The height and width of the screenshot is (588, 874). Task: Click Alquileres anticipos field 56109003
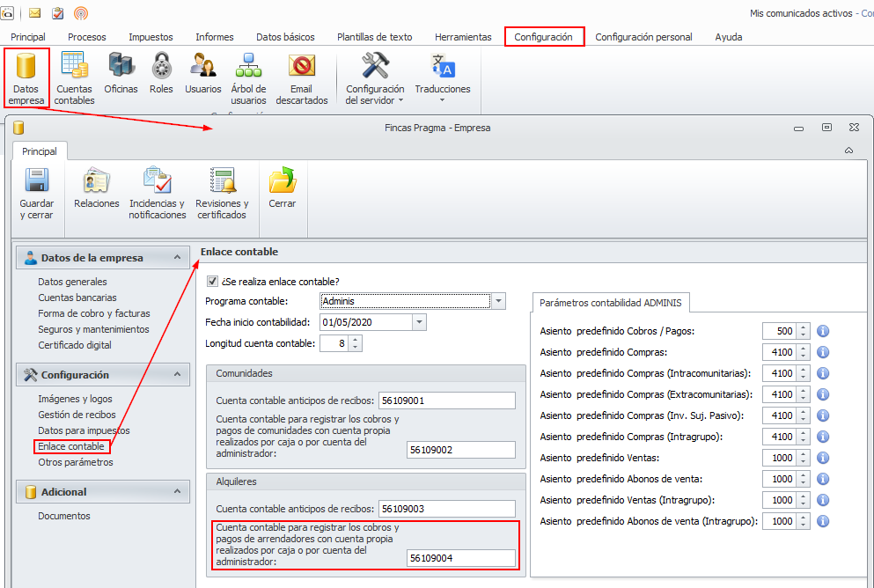point(447,508)
